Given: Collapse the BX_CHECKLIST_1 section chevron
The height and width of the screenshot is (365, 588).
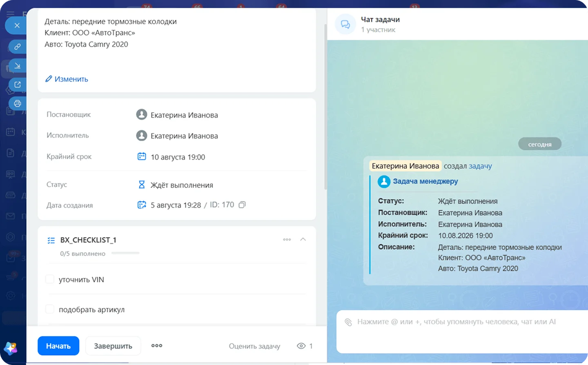Looking at the screenshot, I should (303, 239).
